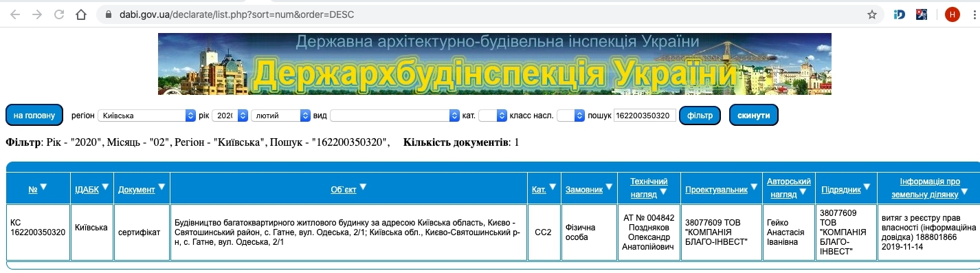980x273 pixels.
Task: Go back with the browser back arrow
Action: [x=15, y=14]
